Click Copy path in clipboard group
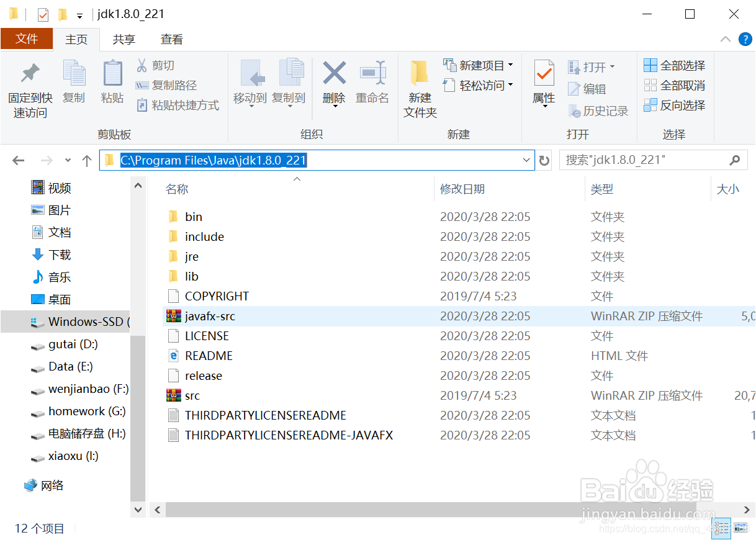Image resolution: width=756 pixels, height=540 pixels. [x=166, y=85]
